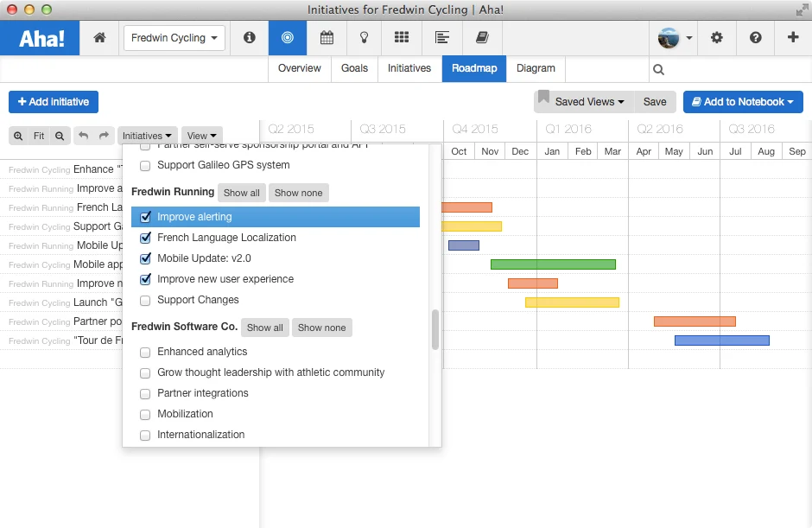Go to the Home icon
812x528 pixels.
click(99, 38)
